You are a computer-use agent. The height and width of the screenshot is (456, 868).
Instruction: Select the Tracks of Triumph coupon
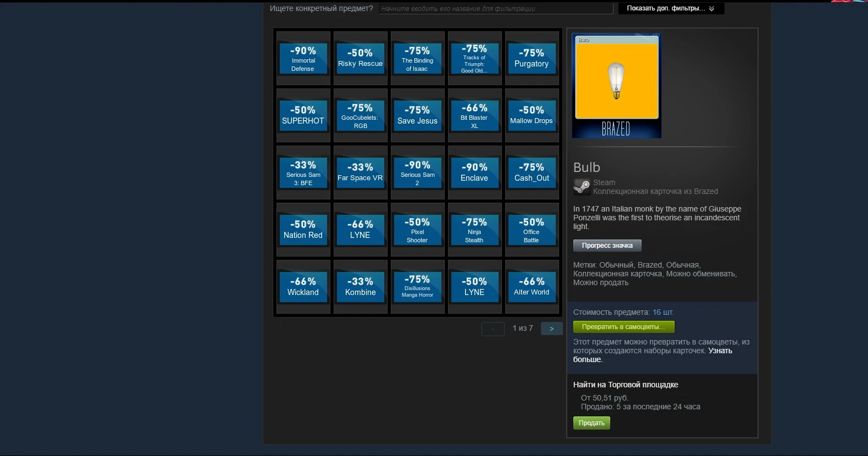pos(475,58)
